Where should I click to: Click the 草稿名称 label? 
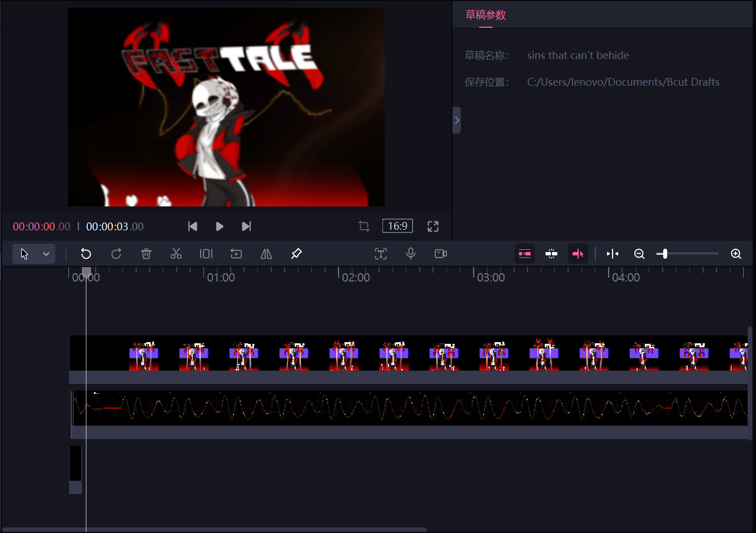coord(487,55)
